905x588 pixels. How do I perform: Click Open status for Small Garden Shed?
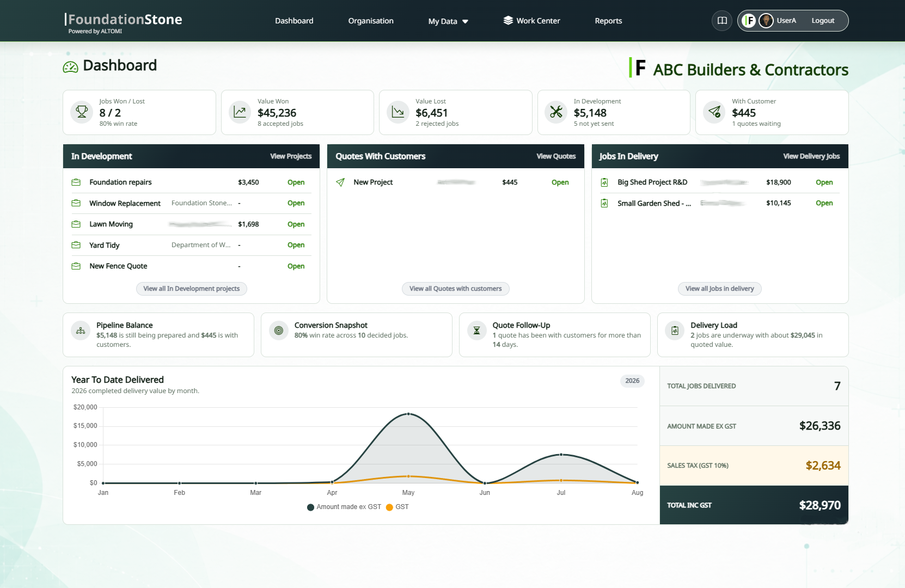coord(824,203)
